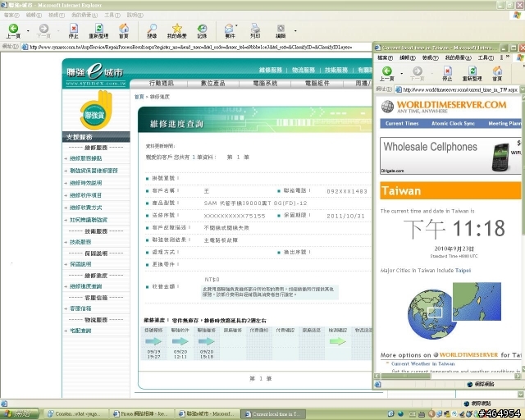
Task: Click the light-green arrow in repair progress row
Action: click(337, 341)
